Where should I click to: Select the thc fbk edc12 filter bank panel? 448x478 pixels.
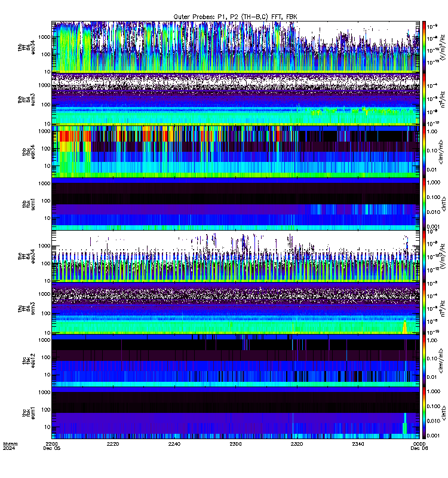(235, 361)
